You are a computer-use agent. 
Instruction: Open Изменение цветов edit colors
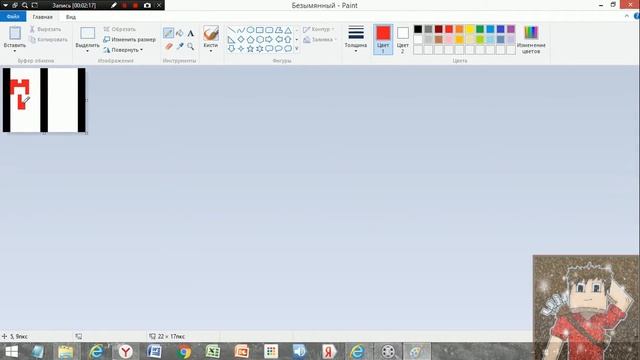click(x=531, y=39)
